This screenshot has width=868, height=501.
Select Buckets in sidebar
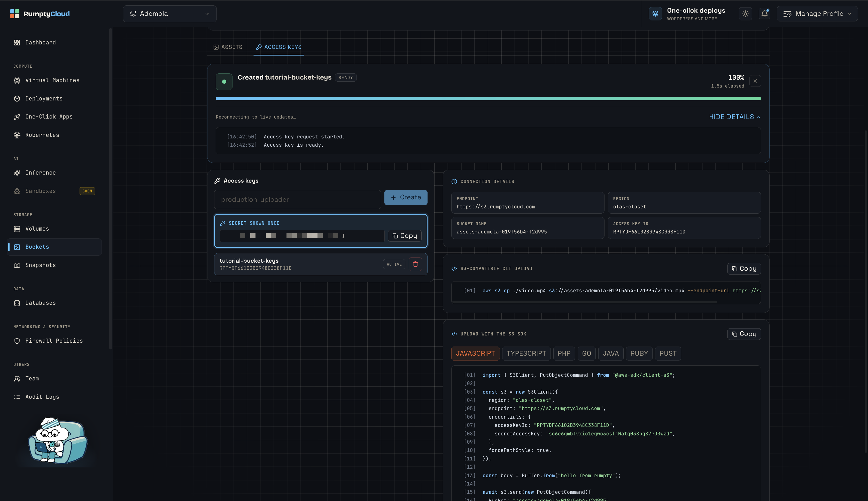point(54,247)
